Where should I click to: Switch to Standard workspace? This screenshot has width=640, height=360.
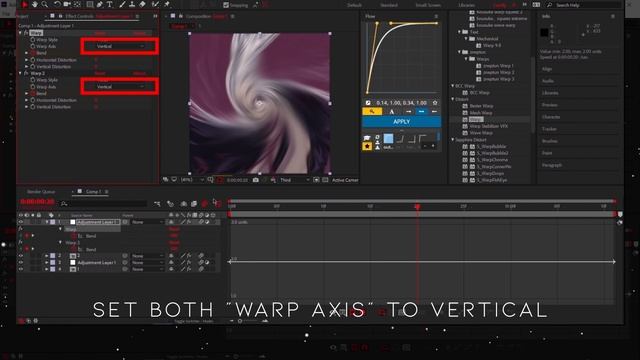click(389, 5)
